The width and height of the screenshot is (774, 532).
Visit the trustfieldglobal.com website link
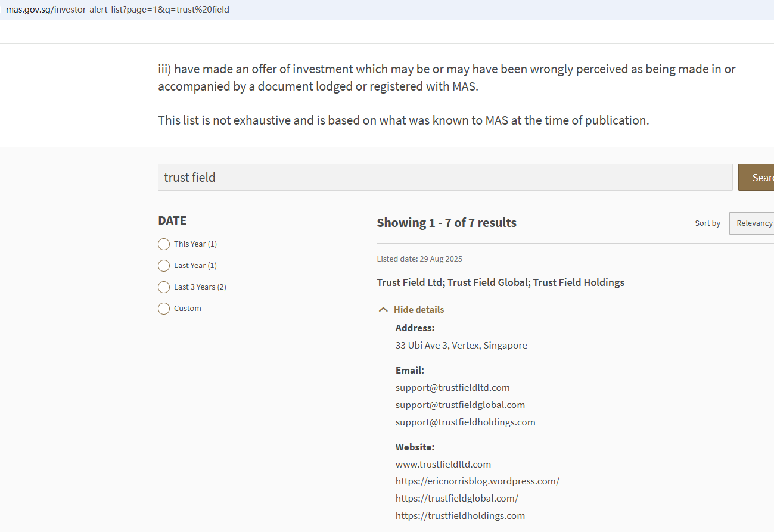coord(456,499)
